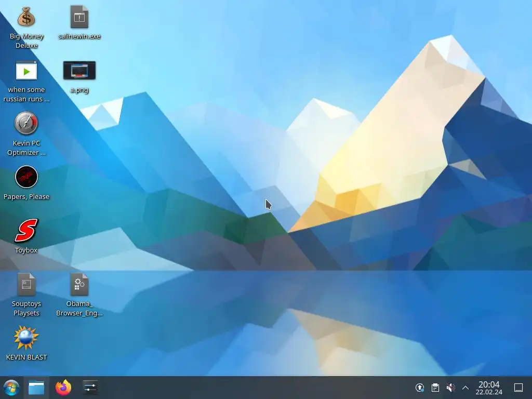Click the 'when some russian runs ...' label

pyautogui.click(x=26, y=95)
